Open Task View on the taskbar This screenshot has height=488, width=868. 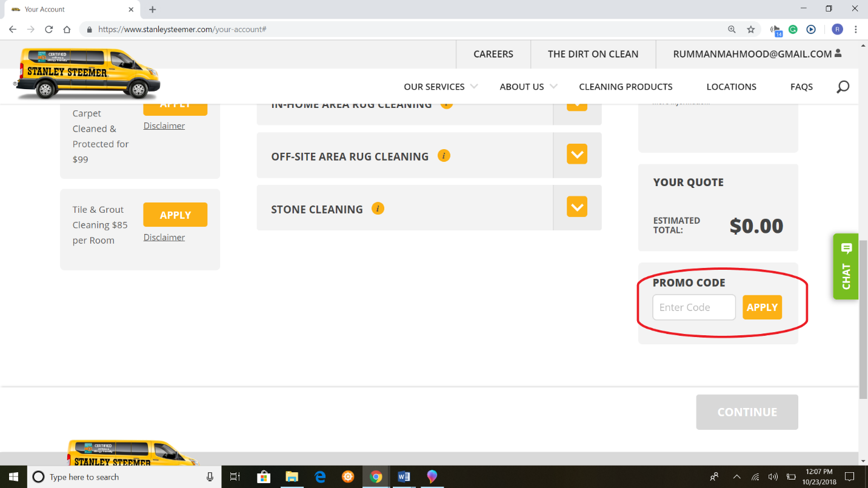pos(235,476)
